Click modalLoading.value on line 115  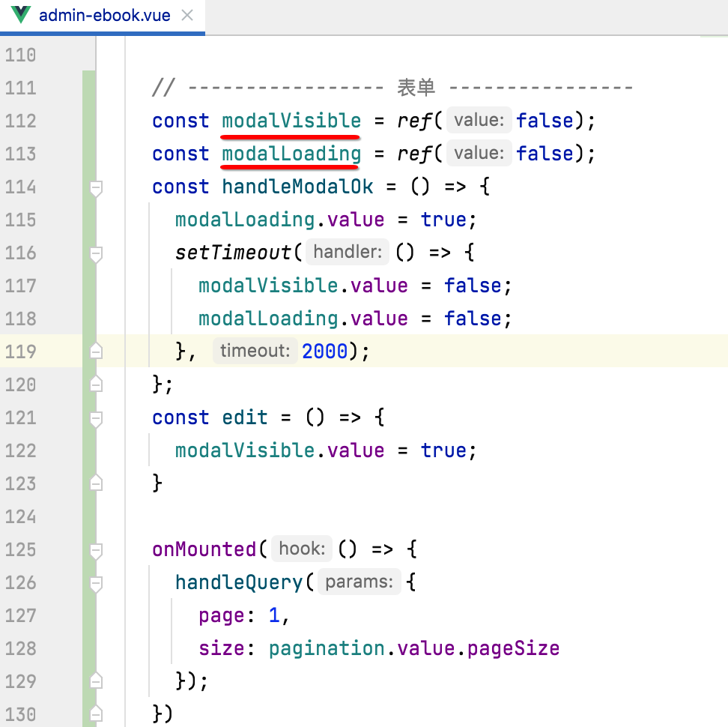tap(279, 220)
